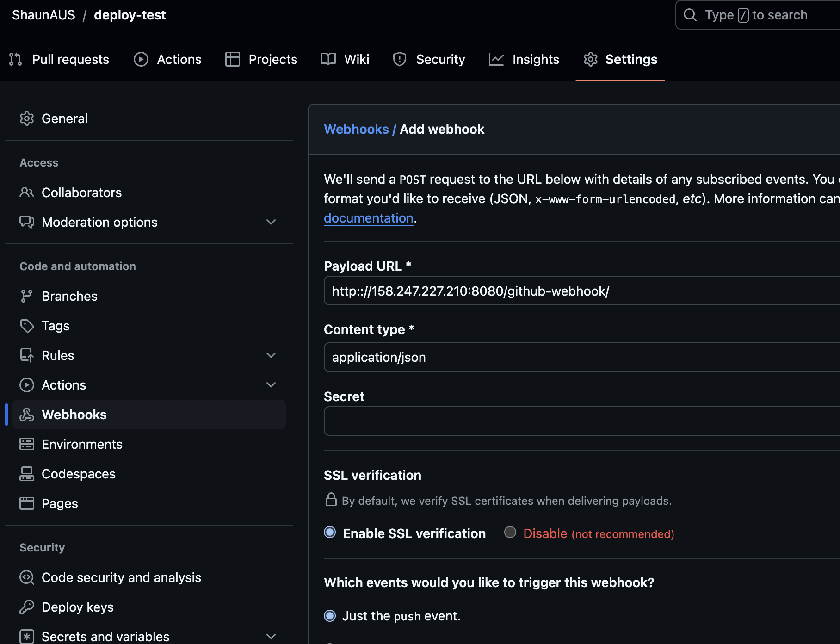
Task: Click the Environments server icon
Action: 27,444
